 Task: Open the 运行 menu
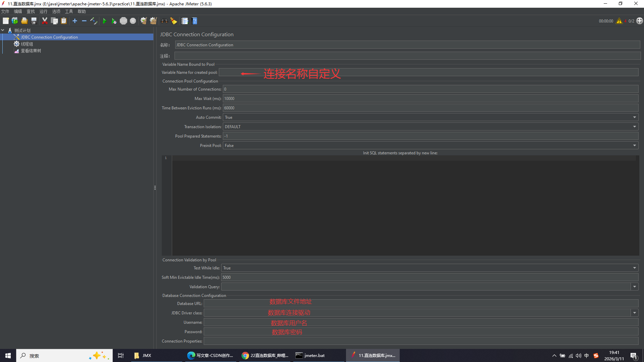(x=44, y=11)
